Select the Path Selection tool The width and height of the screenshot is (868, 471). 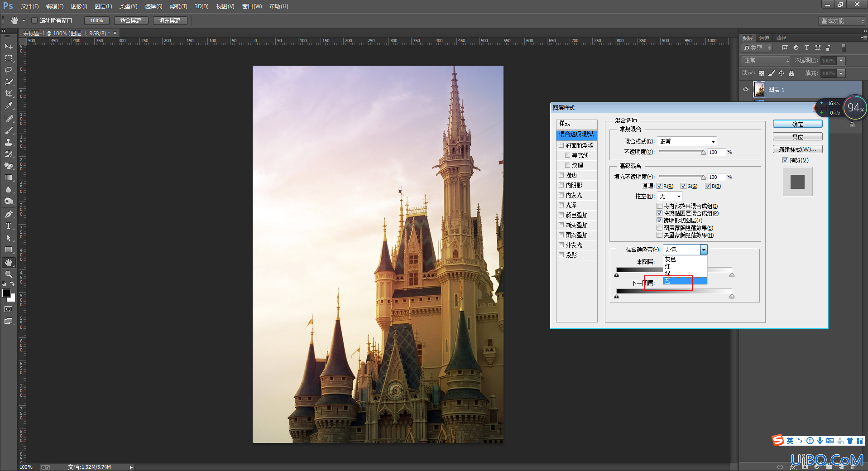[9, 238]
